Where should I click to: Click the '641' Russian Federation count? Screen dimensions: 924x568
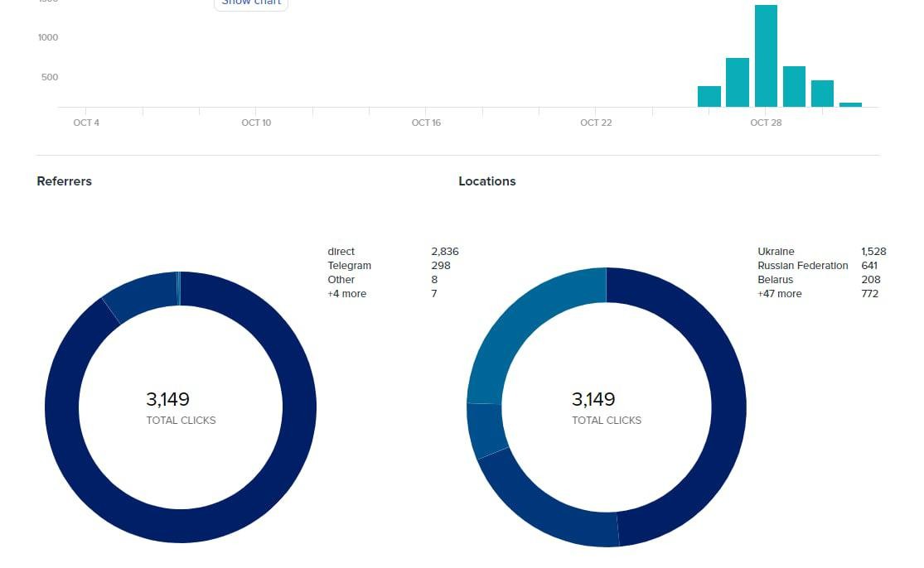coord(868,266)
